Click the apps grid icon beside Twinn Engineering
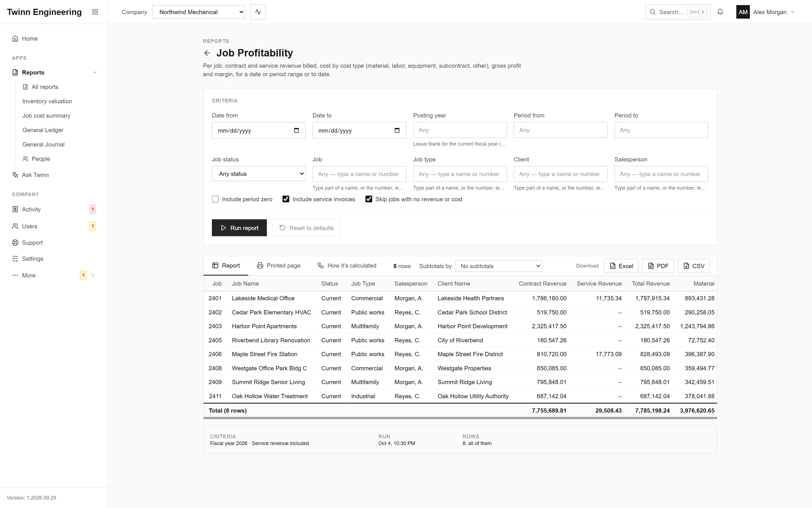 coord(95,12)
